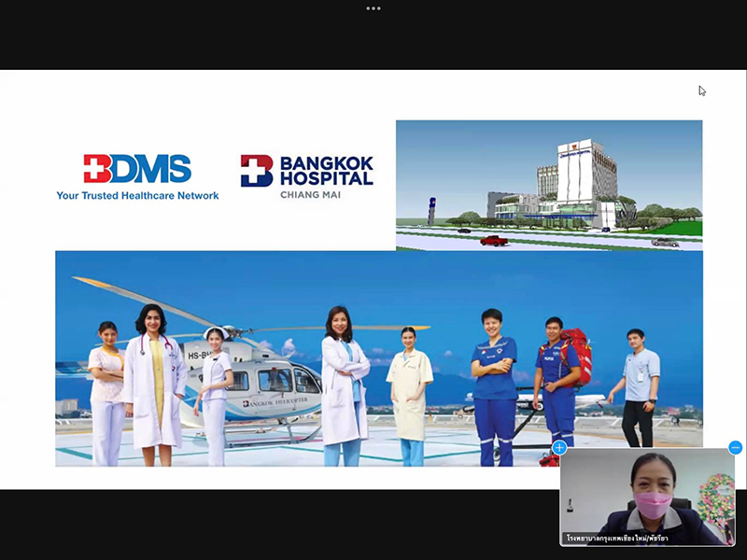This screenshot has width=747, height=560.
Task: Click the BDMS logo on the slide
Action: coord(137,168)
